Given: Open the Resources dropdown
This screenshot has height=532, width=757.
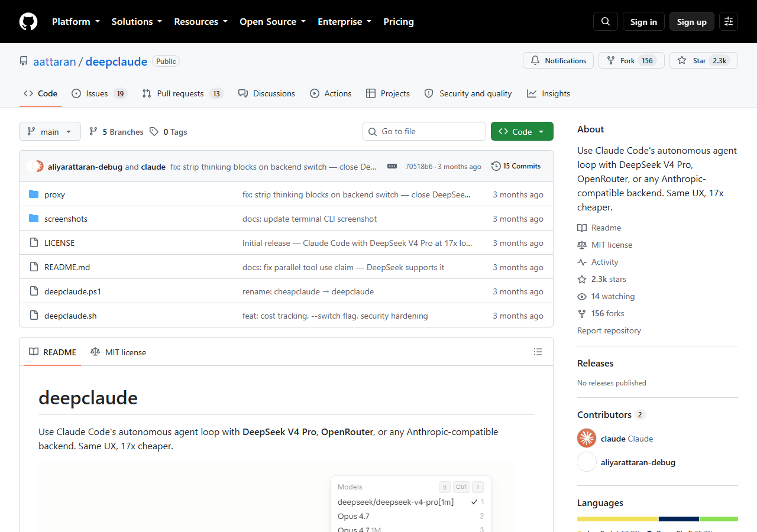Looking at the screenshot, I should tap(200, 22).
